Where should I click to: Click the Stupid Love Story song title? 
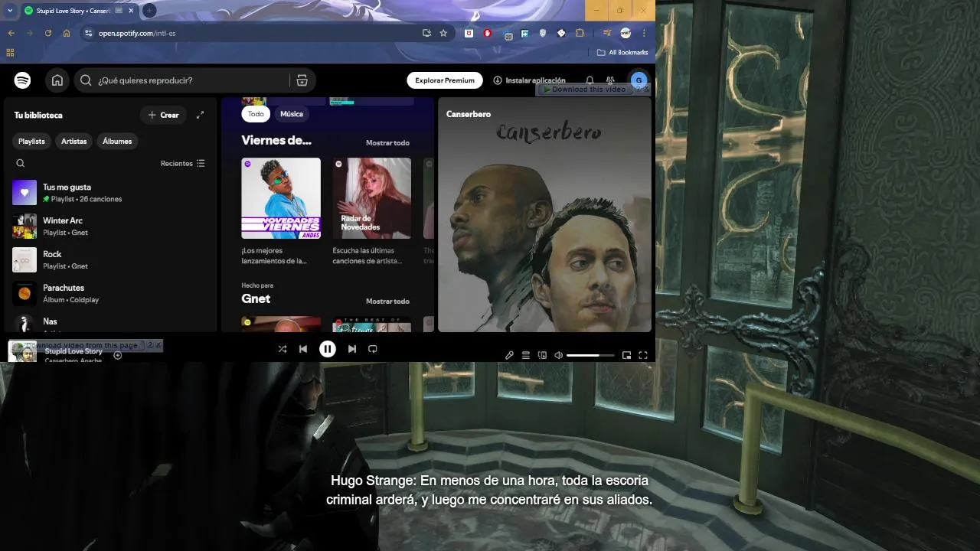[73, 351]
